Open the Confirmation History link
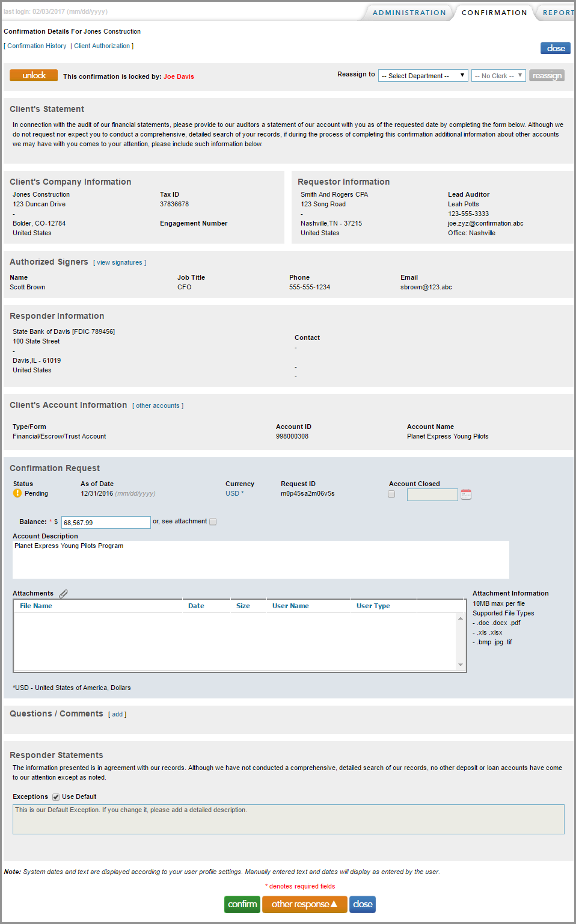This screenshot has height=924, width=576. (36, 46)
